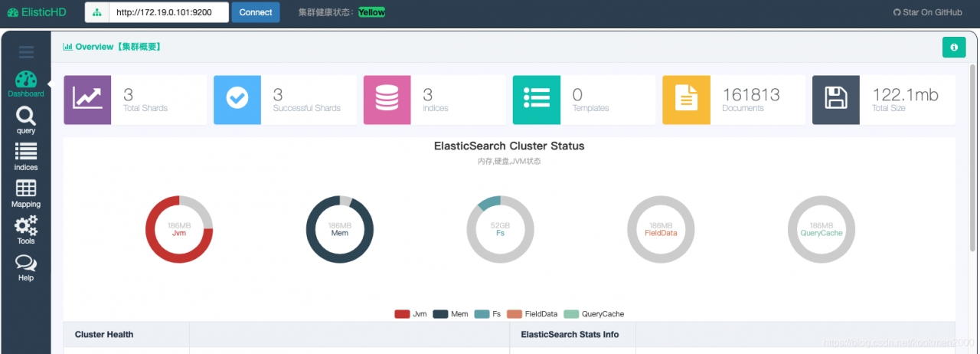Click the Mem donut chart
Screen dimensions: 980x354
pyautogui.click(x=340, y=229)
